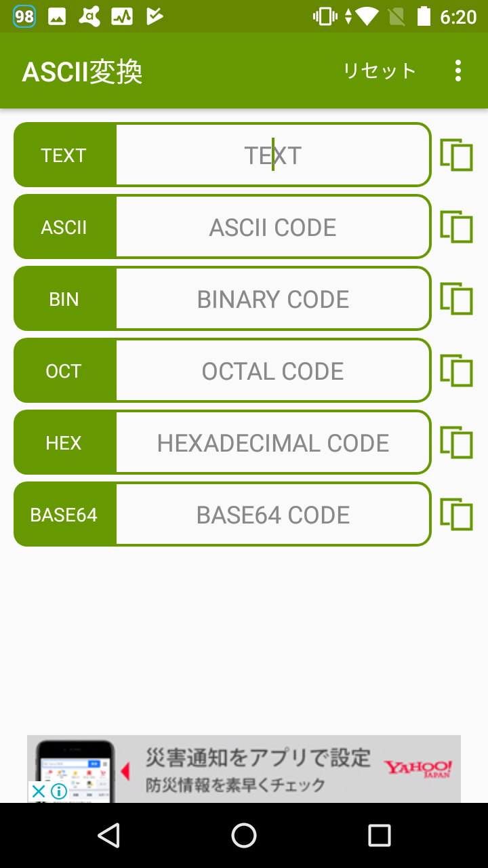488x868 pixels.
Task: Focus the HEXADECIMAL CODE input field
Action: point(273,442)
